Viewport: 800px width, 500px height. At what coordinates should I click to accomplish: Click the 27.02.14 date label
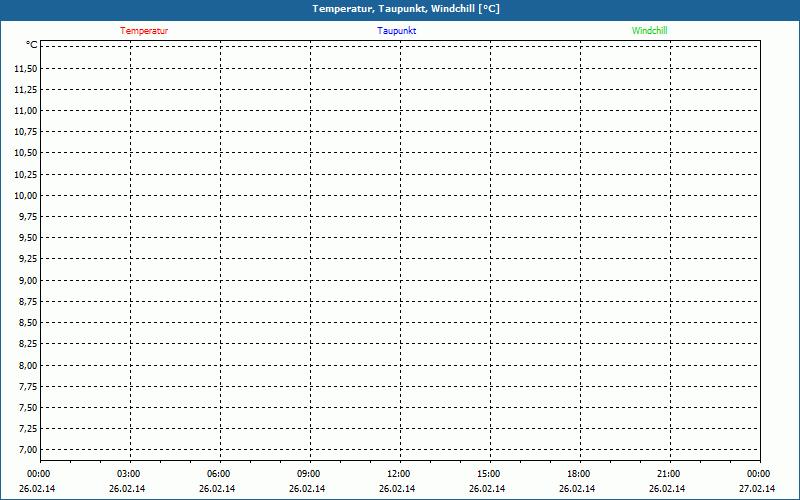point(758,489)
